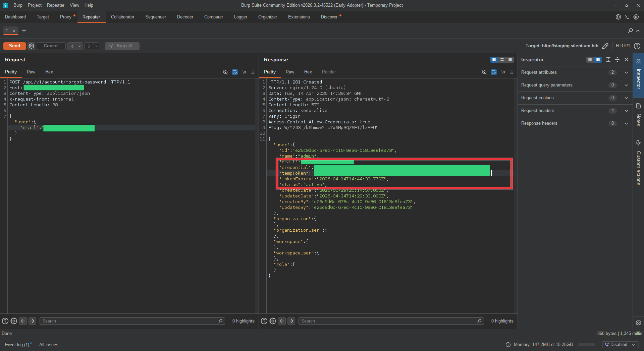The image size is (644, 351).
Task: Click the Request search input field
Action: click(x=132, y=321)
